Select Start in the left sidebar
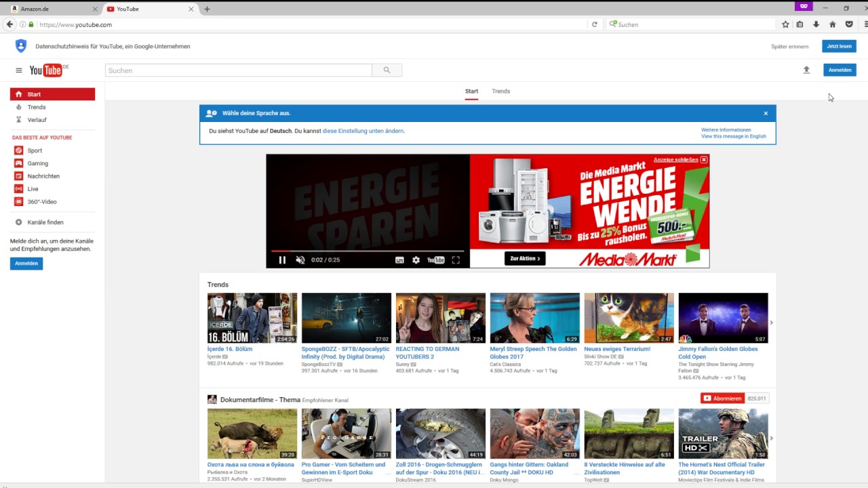Image resolution: width=868 pixels, height=488 pixels. point(52,94)
